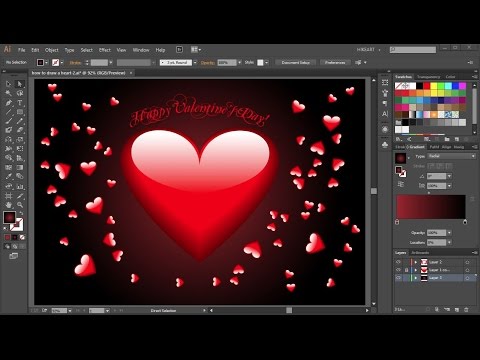Select the Magic Wand tool
This screenshot has height=360, width=480.
tap(9, 93)
